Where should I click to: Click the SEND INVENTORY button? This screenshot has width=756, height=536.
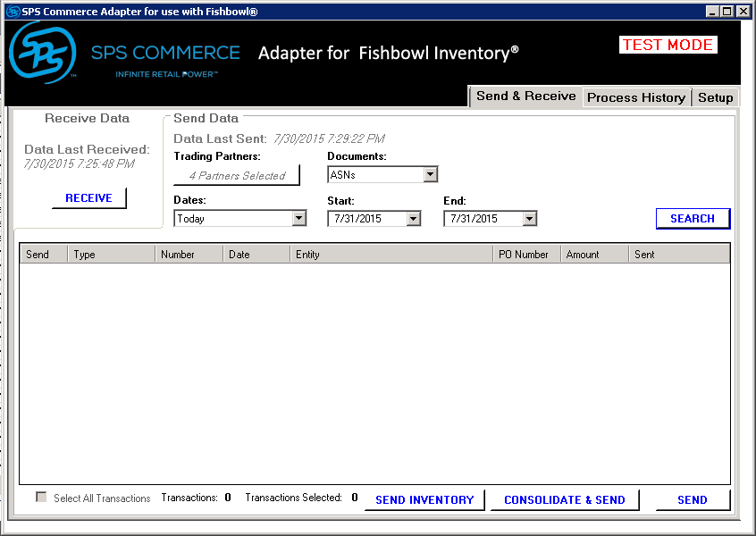424,500
